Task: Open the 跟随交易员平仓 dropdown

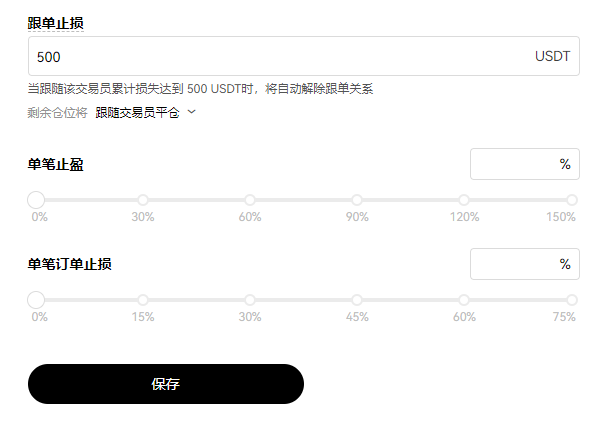Action: pos(137,113)
